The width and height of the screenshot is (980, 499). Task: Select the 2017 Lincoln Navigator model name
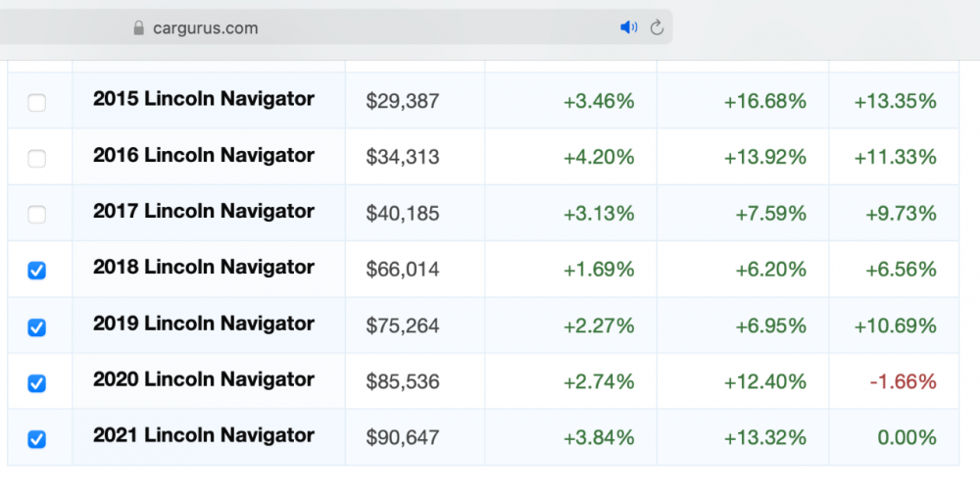coord(204,212)
